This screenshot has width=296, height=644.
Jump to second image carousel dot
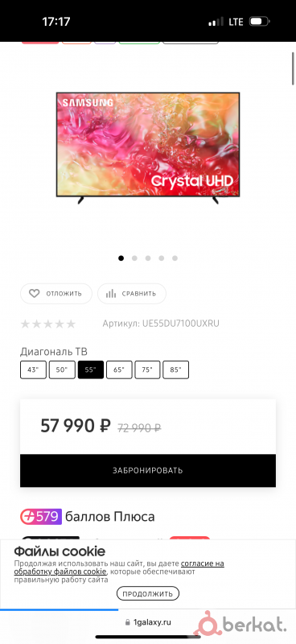[134, 258]
